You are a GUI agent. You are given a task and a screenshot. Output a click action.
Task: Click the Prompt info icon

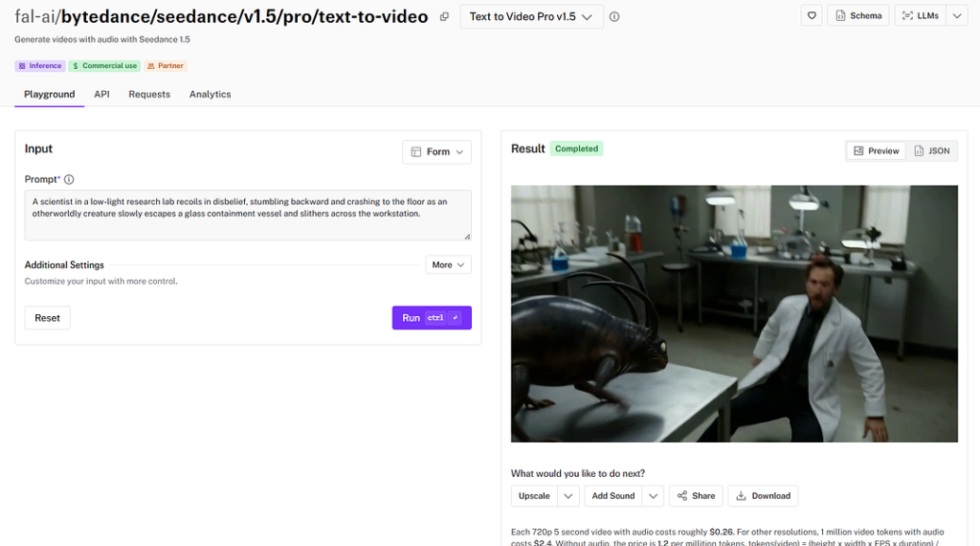click(x=69, y=179)
